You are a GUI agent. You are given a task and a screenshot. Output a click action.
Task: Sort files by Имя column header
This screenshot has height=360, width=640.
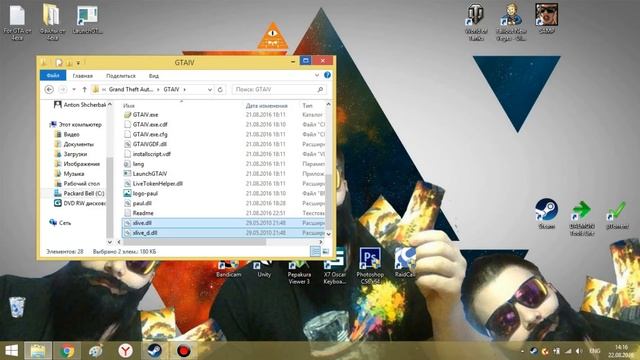129,106
